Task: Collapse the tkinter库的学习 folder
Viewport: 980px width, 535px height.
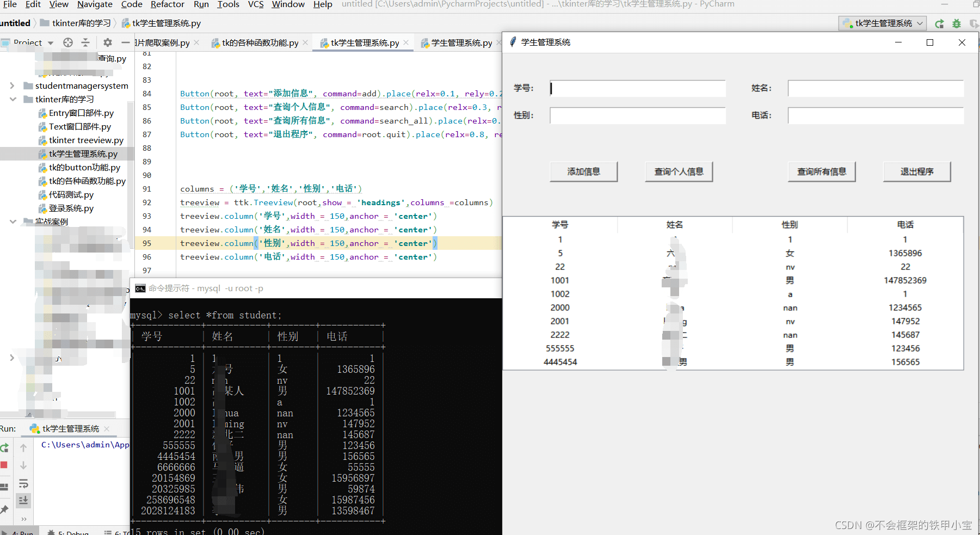Action: (13, 99)
